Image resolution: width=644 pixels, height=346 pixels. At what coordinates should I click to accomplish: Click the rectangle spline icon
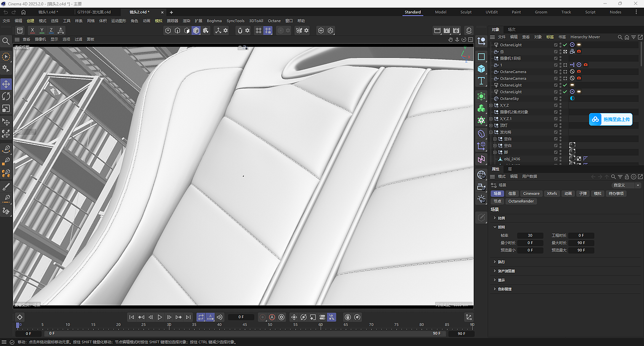(481, 57)
